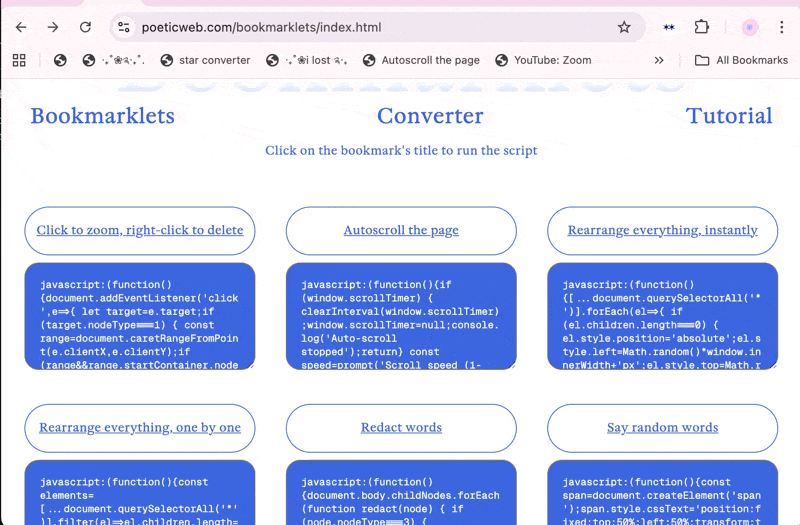Switch to the Converter section

coord(430,116)
